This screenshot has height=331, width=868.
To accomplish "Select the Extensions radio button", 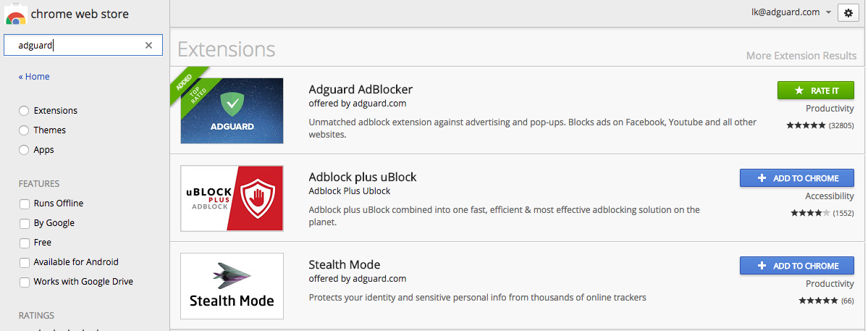I will click(x=24, y=111).
